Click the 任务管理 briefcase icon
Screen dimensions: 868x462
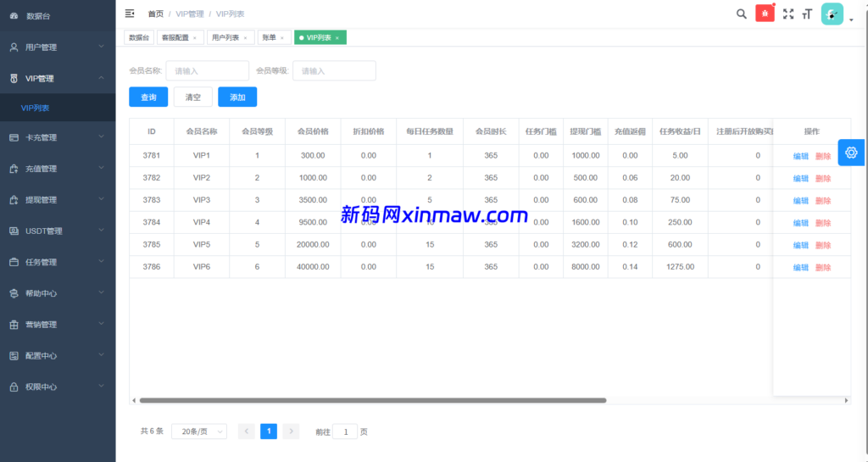tap(14, 262)
